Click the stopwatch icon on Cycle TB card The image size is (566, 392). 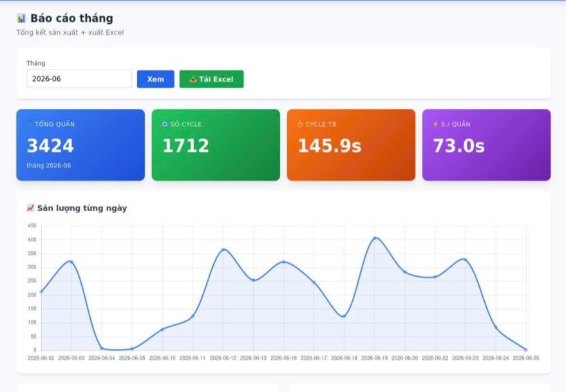click(x=300, y=124)
